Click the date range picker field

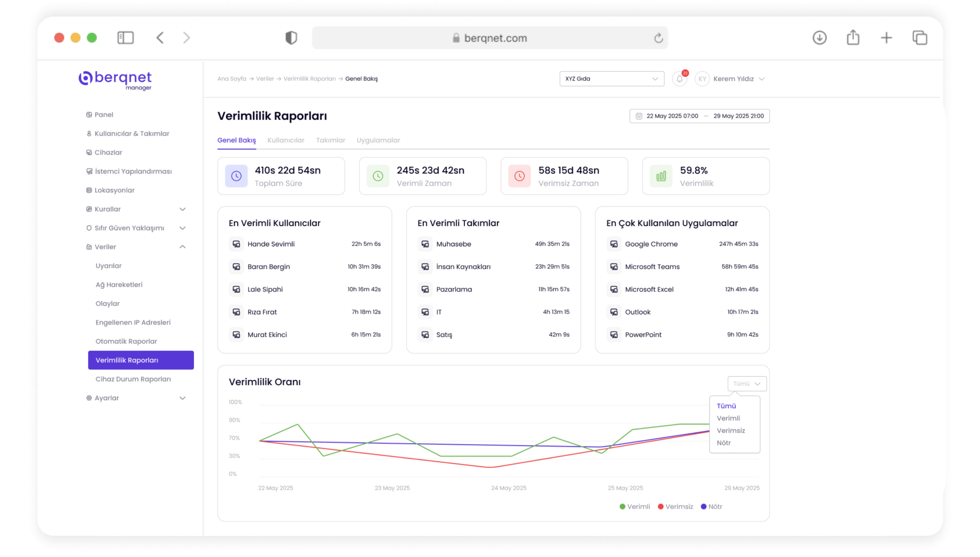(x=699, y=116)
